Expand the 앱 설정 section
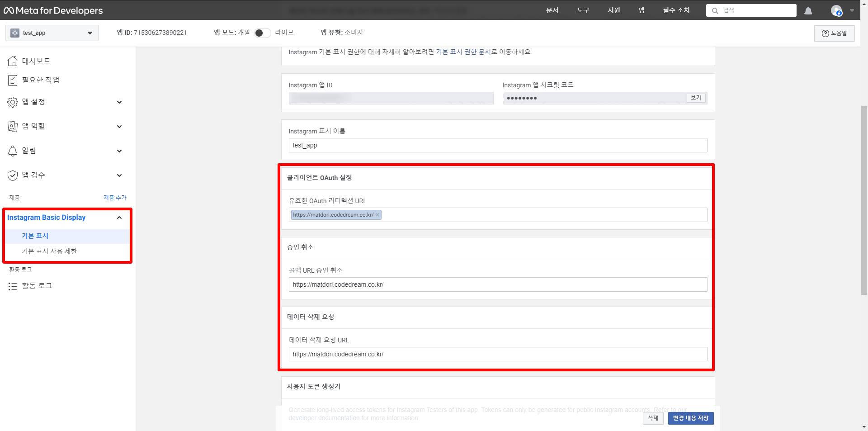 coord(119,102)
